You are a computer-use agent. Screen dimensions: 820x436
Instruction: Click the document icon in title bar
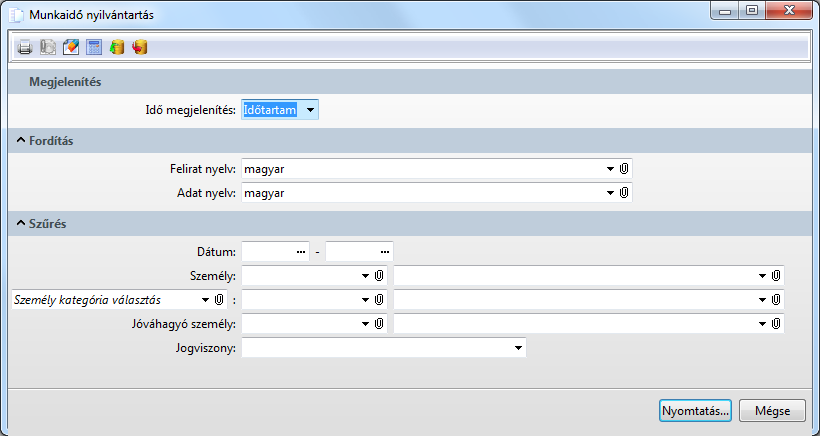[x=17, y=15]
